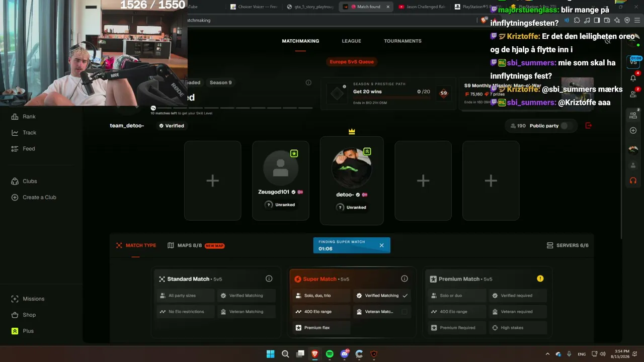Open taskbar Search
644x362 pixels.
tap(285, 354)
